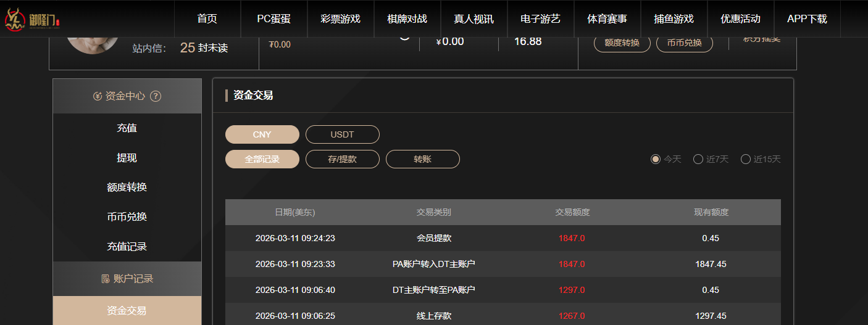Click the DT主账户转至PA账户 transaction row

[x=503, y=290]
